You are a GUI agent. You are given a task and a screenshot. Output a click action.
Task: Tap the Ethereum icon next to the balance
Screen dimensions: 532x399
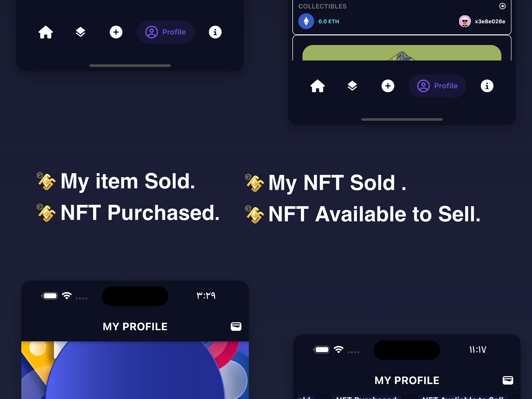point(306,21)
